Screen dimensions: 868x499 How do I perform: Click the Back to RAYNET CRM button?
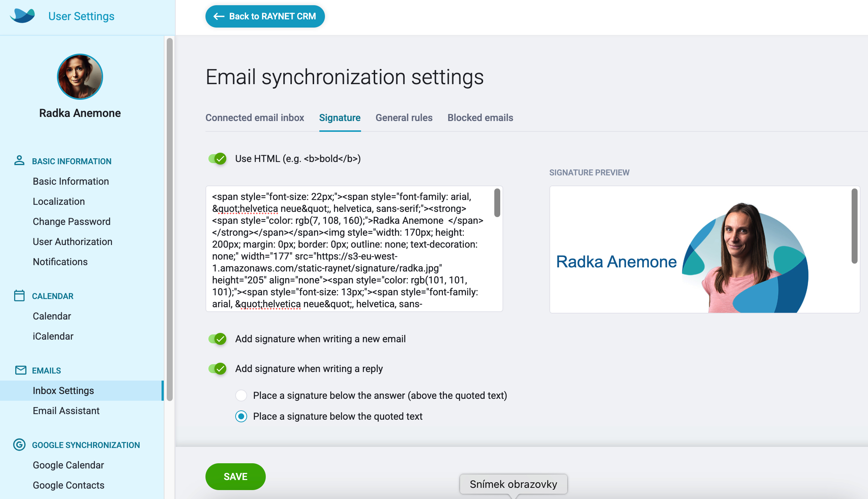tap(265, 16)
